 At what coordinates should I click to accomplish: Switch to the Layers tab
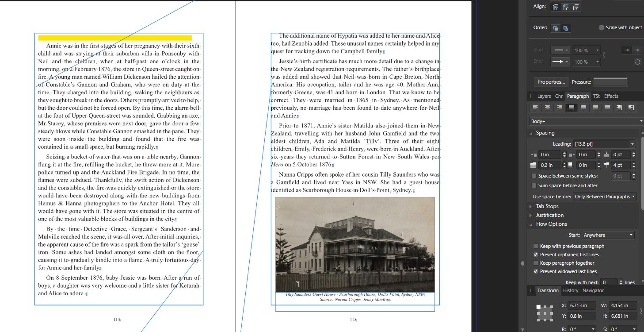544,96
